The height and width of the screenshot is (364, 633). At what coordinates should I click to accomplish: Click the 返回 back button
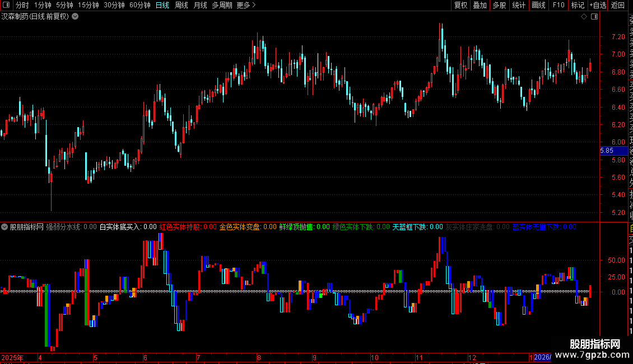(x=617, y=5)
